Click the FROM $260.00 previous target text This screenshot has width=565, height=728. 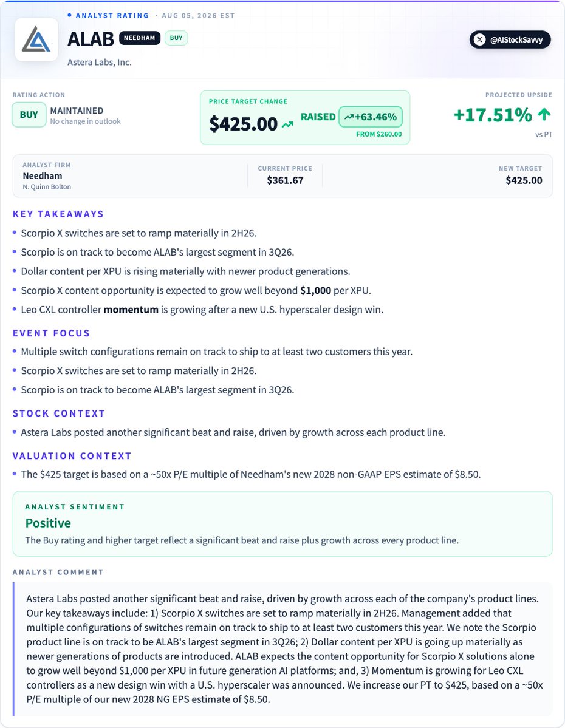click(x=379, y=134)
